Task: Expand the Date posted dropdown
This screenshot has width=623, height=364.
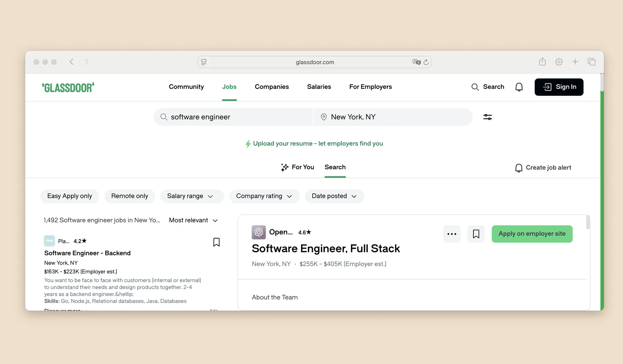Action: [x=334, y=196]
